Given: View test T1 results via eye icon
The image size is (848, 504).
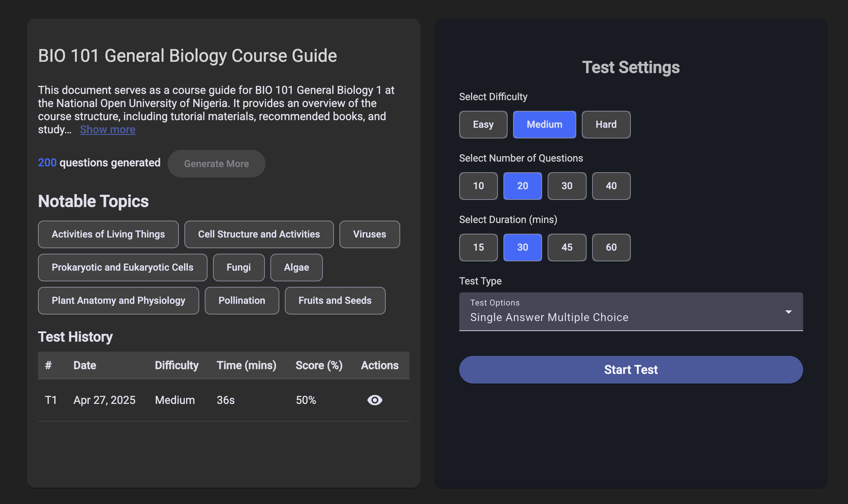Looking at the screenshot, I should pyautogui.click(x=375, y=400).
